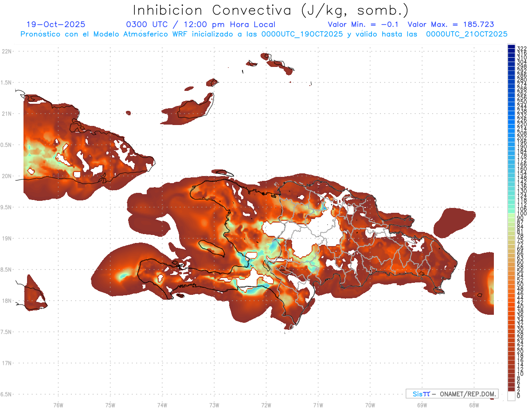Select the dark blue 322 color bar swatch

tap(511, 47)
